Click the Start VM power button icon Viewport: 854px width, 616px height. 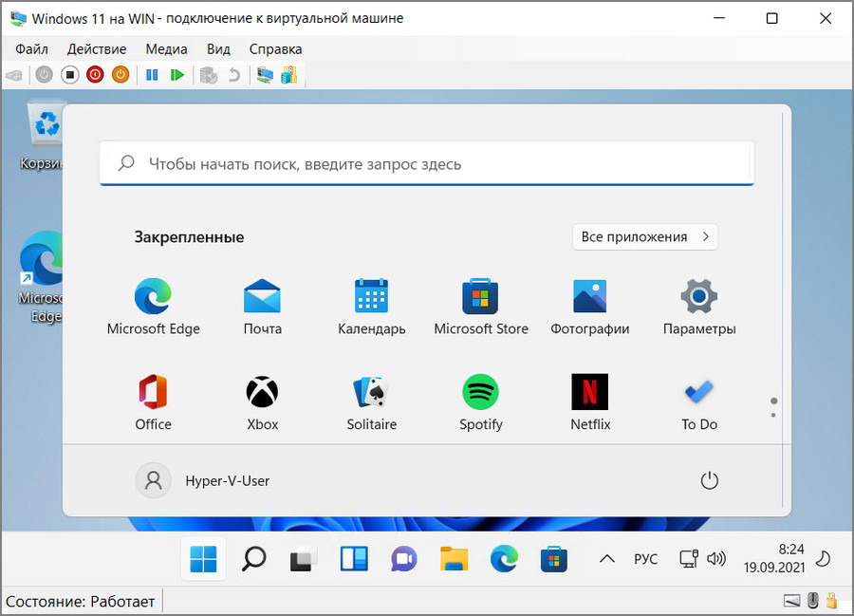point(44,75)
